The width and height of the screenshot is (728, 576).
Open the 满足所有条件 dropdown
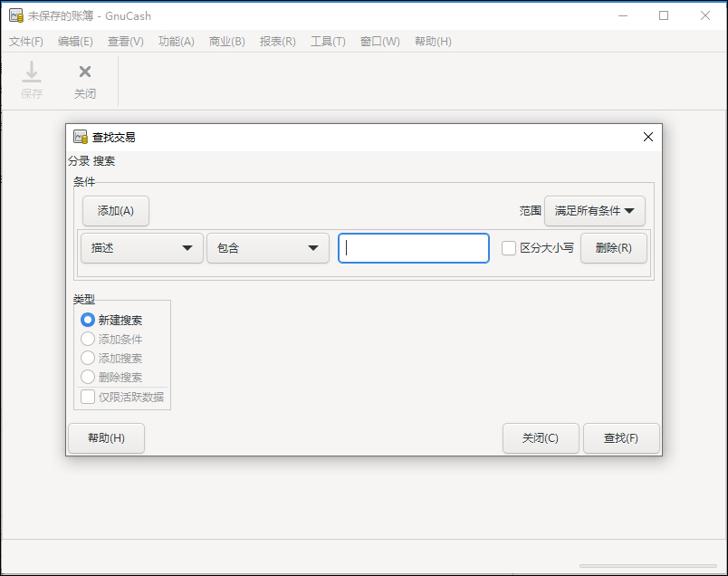point(594,211)
